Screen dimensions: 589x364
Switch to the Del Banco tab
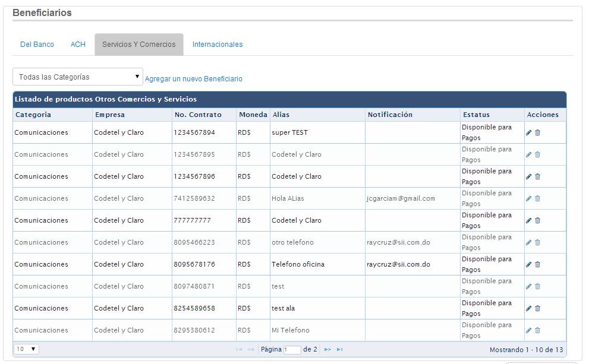point(37,45)
